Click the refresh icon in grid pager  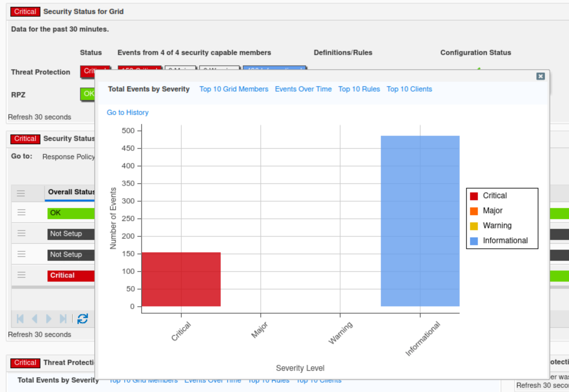(83, 319)
